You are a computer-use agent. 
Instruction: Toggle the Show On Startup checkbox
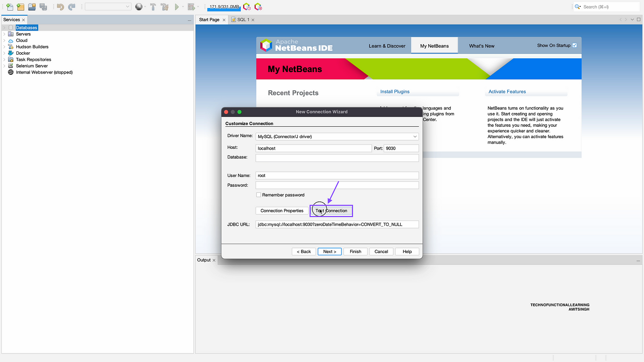[574, 45]
